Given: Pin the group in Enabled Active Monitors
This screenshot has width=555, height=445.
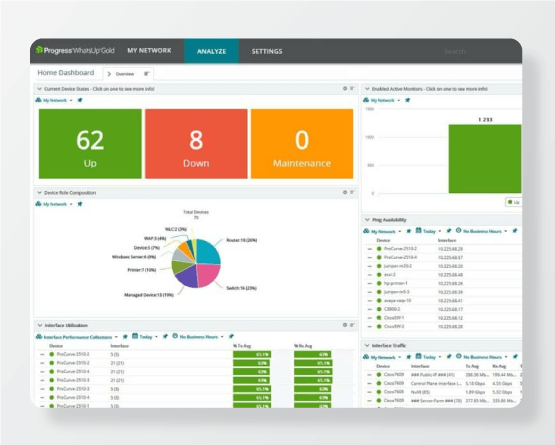Looking at the screenshot, I should point(408,100).
